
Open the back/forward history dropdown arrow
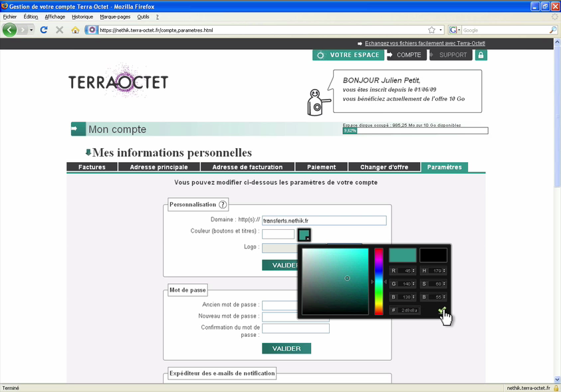click(31, 30)
